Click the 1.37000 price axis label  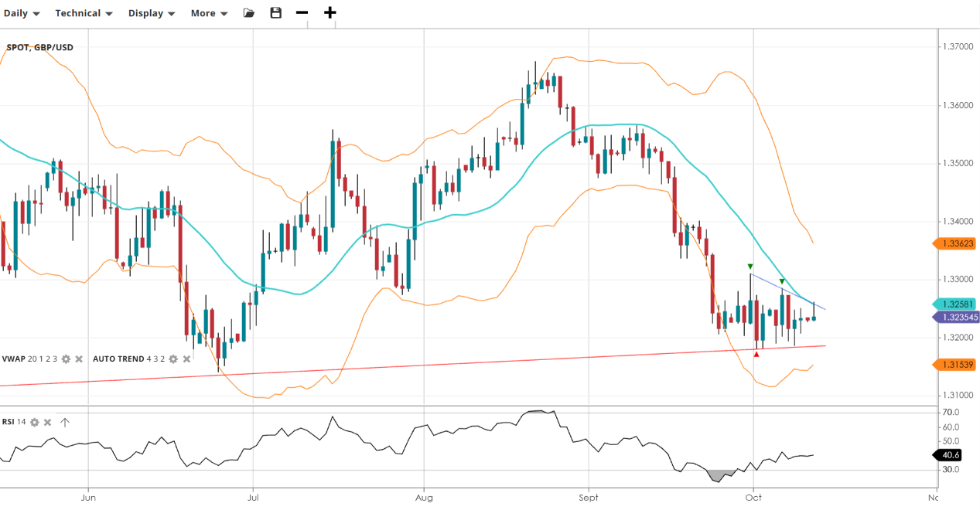(x=958, y=47)
